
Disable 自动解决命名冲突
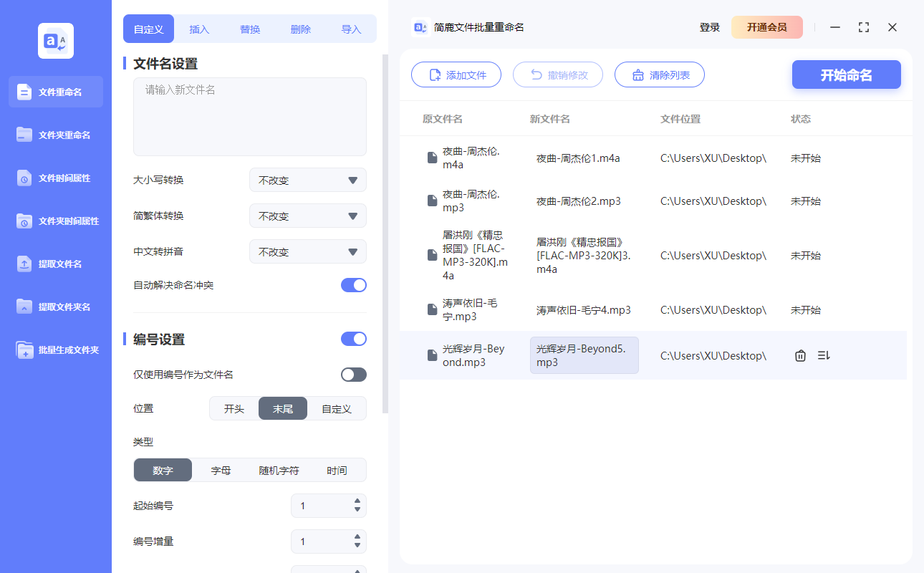pos(353,284)
